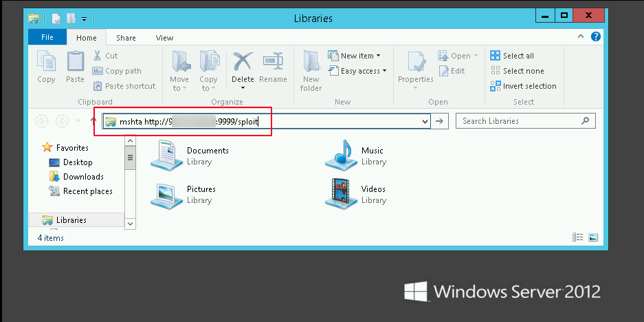This screenshot has height=322, width=644.
Task: Collapse the ribbon with the chevron arrow
Action: tap(584, 37)
